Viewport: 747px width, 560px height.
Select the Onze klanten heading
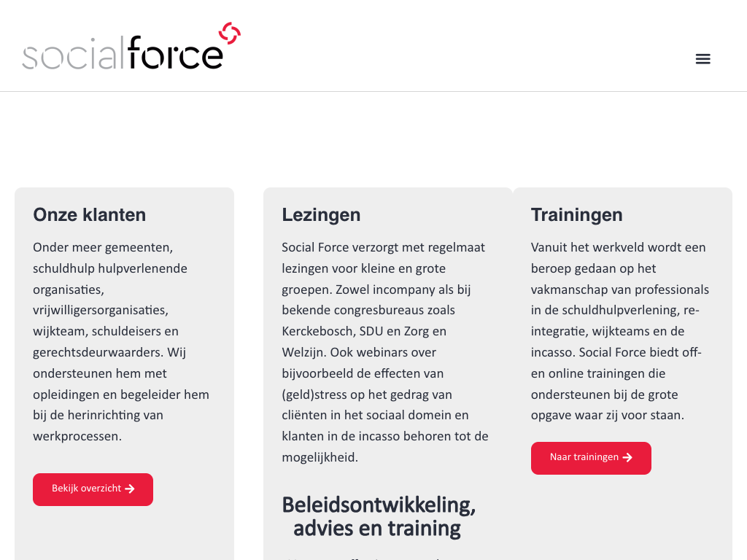click(x=89, y=215)
